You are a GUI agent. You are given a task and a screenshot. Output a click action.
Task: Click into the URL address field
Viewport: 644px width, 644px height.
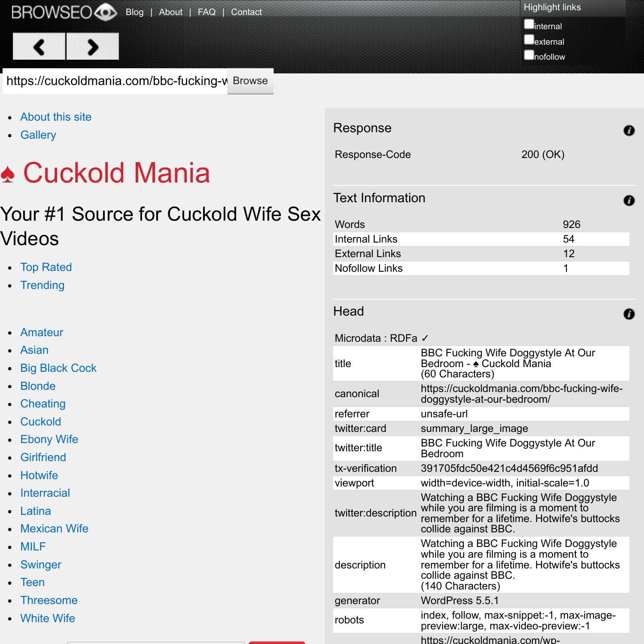(x=115, y=81)
